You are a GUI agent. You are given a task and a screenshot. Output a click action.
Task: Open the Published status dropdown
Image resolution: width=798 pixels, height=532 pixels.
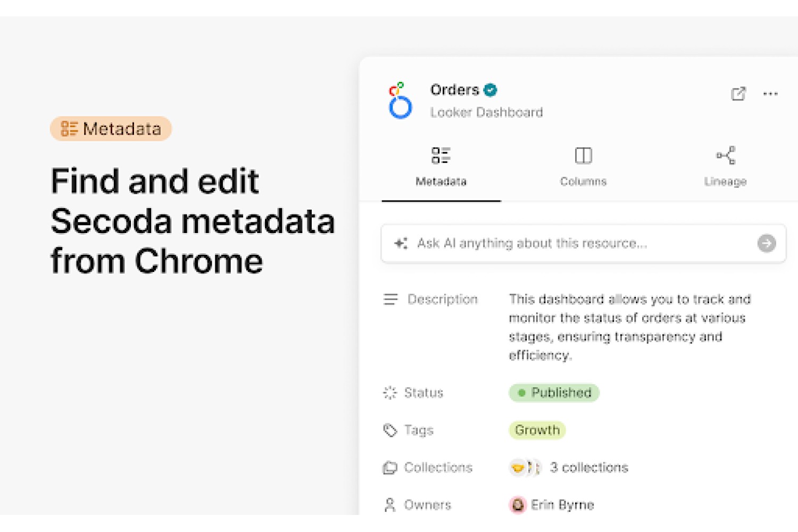[554, 393]
